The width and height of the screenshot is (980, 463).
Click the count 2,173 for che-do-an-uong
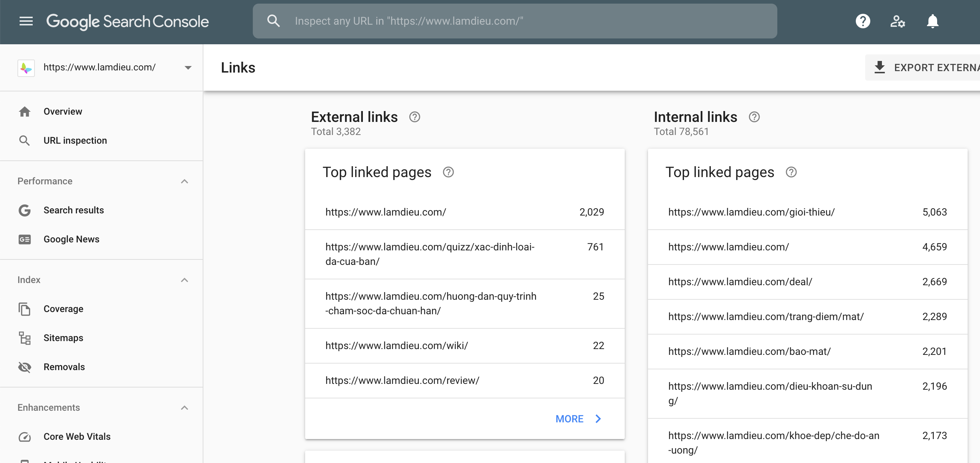tap(934, 436)
